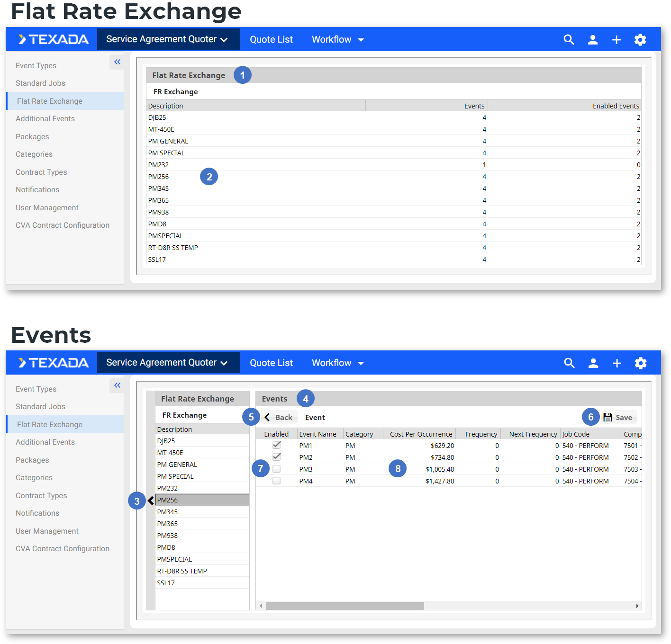This screenshot has width=671, height=644.
Task: Click the user profile icon
Action: point(593,39)
